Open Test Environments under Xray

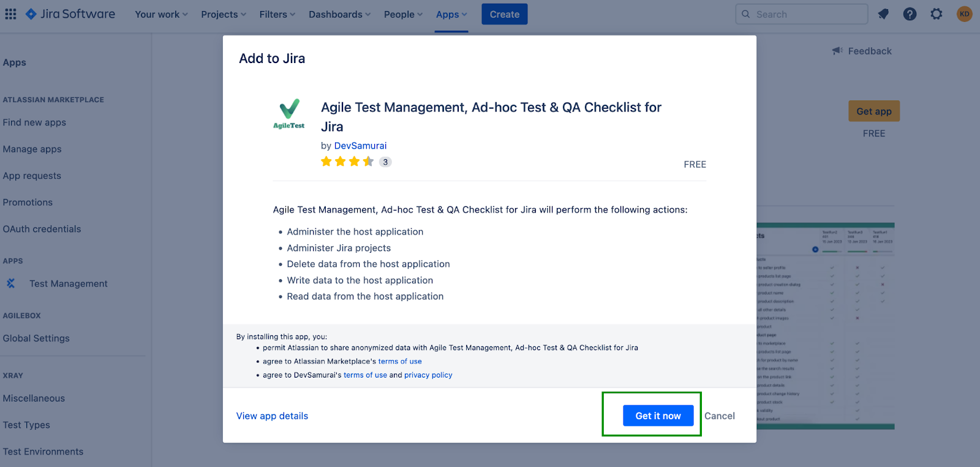point(43,452)
